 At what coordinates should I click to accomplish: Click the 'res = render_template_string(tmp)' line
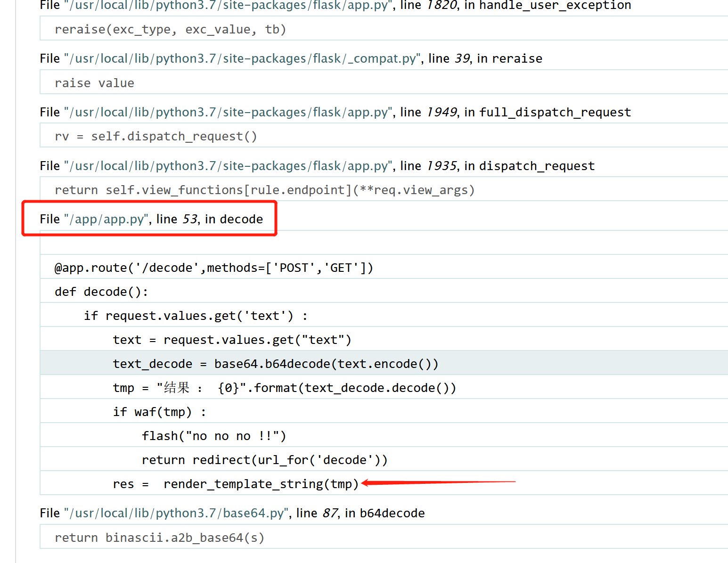click(384, 484)
